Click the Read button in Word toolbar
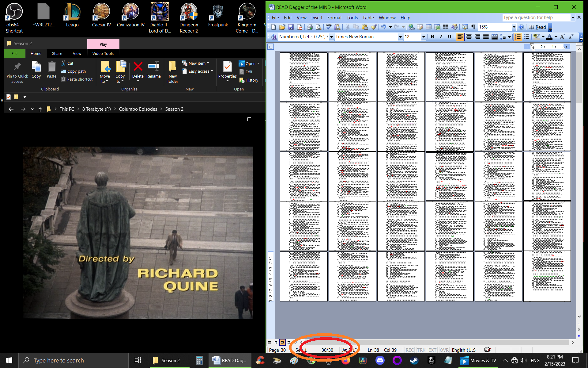Image resolution: width=588 pixels, height=368 pixels. (537, 27)
